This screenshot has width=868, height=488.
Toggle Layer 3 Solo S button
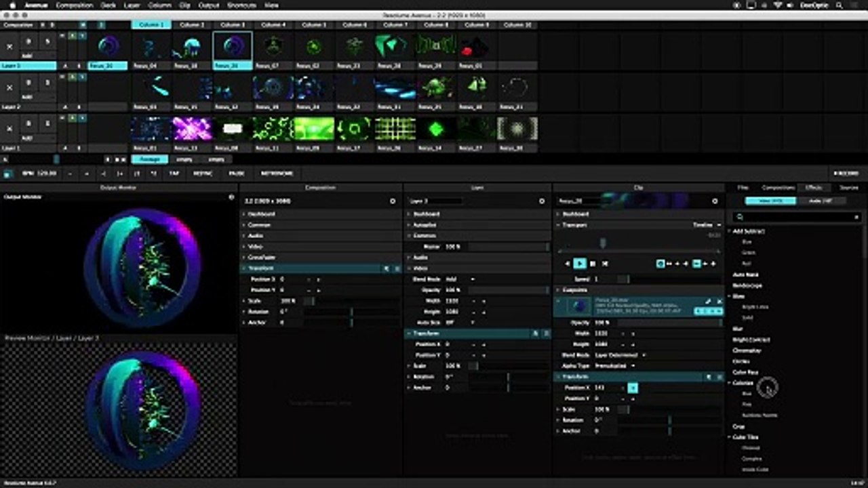tap(46, 42)
